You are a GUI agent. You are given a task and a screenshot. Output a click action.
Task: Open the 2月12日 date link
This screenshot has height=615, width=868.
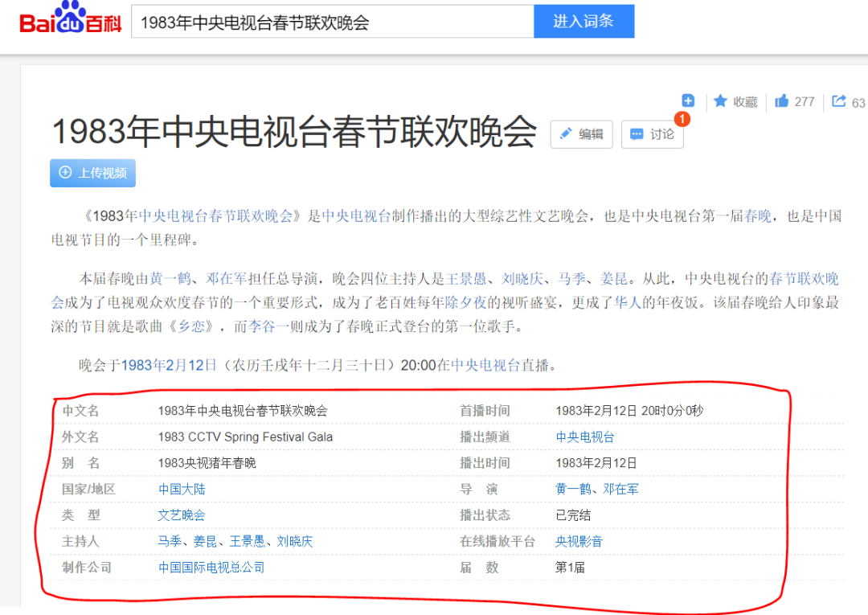click(x=190, y=365)
